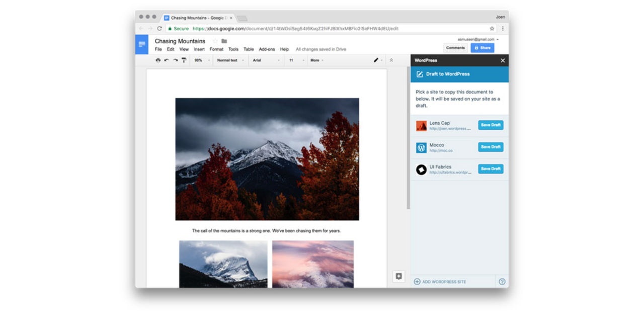Open the Explore icon near the bottom
This screenshot has height=314, width=644.
[x=399, y=276]
